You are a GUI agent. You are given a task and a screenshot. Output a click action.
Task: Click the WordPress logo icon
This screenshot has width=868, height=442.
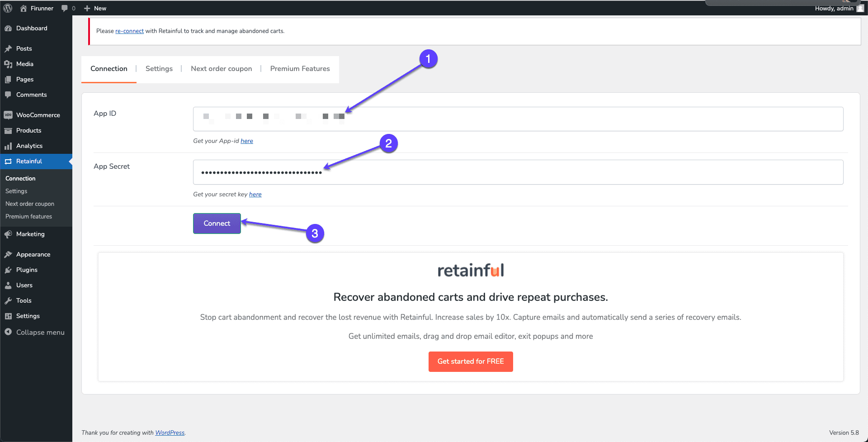(x=8, y=8)
